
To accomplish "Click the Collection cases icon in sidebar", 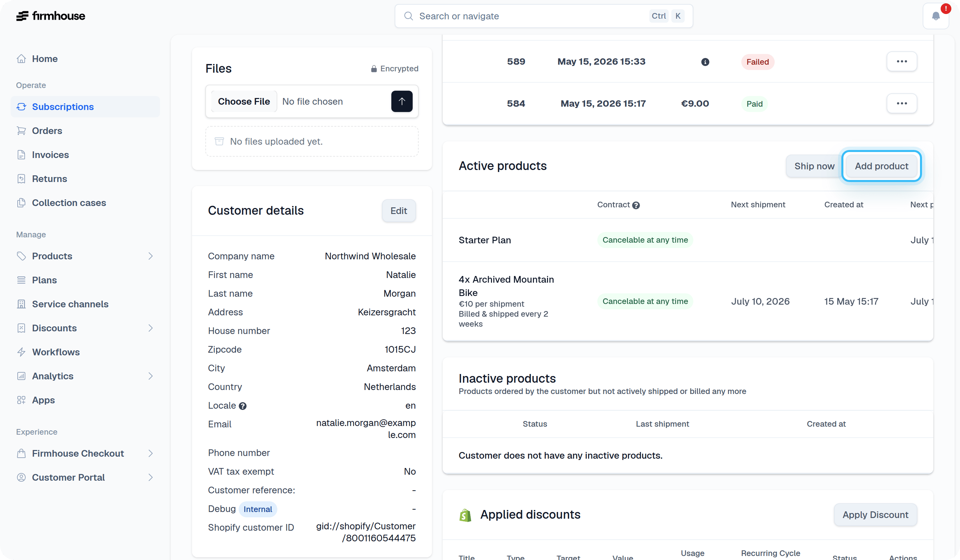I will [x=21, y=203].
